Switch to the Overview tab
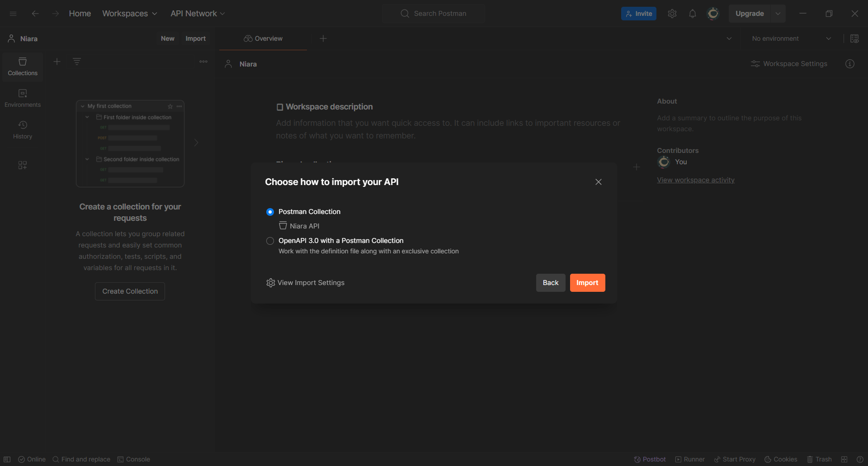Screen dimensions: 868x466 [x=263, y=38]
